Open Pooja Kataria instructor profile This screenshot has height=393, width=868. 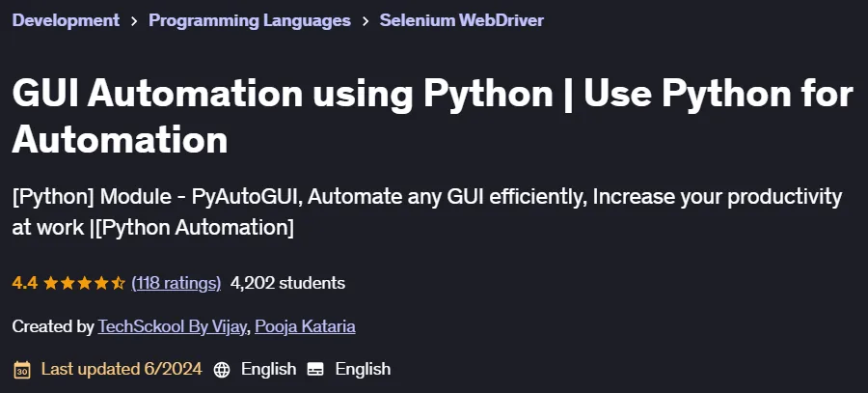coord(305,326)
